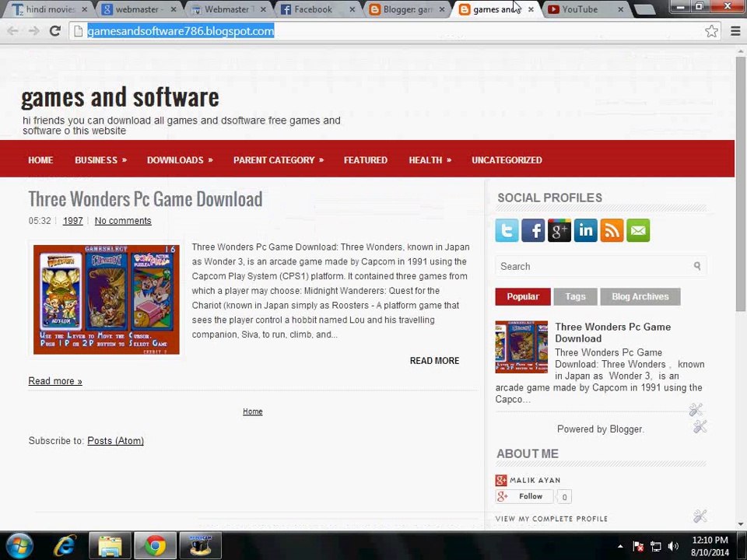Click the Home link below the post

tap(252, 411)
